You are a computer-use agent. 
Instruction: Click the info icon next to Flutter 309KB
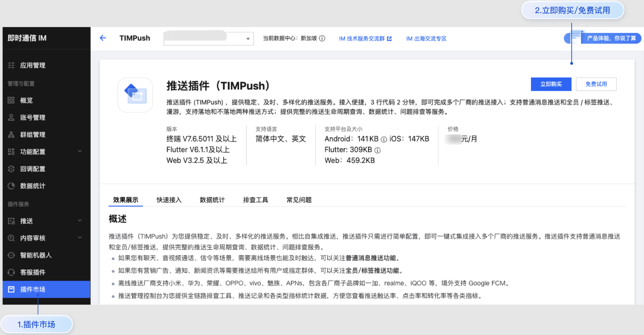click(x=378, y=150)
